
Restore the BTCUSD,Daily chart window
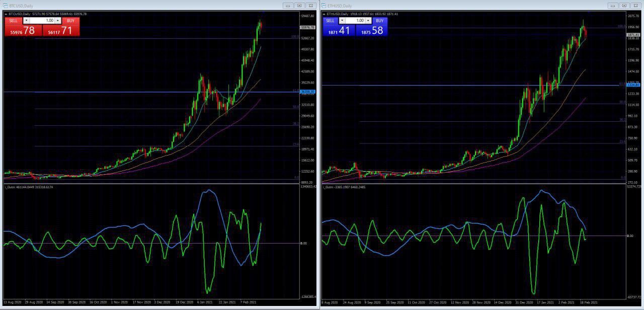point(299,5)
